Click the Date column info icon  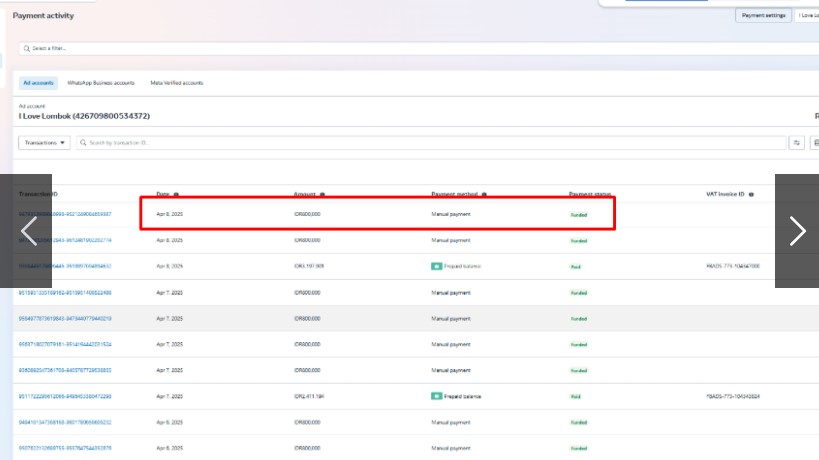pyautogui.click(x=176, y=194)
